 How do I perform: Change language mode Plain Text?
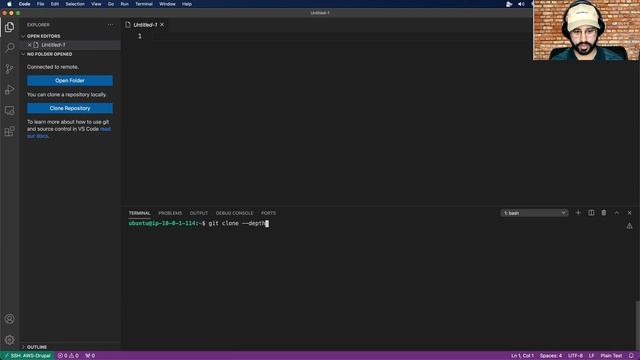click(611, 356)
